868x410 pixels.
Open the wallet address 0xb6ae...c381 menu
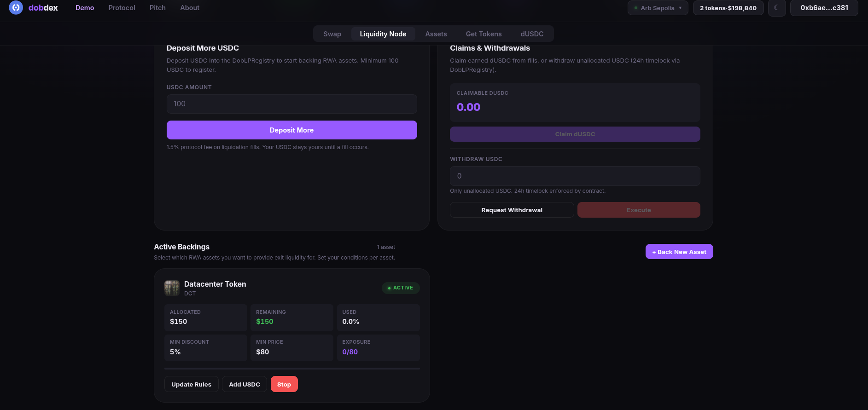pos(824,8)
